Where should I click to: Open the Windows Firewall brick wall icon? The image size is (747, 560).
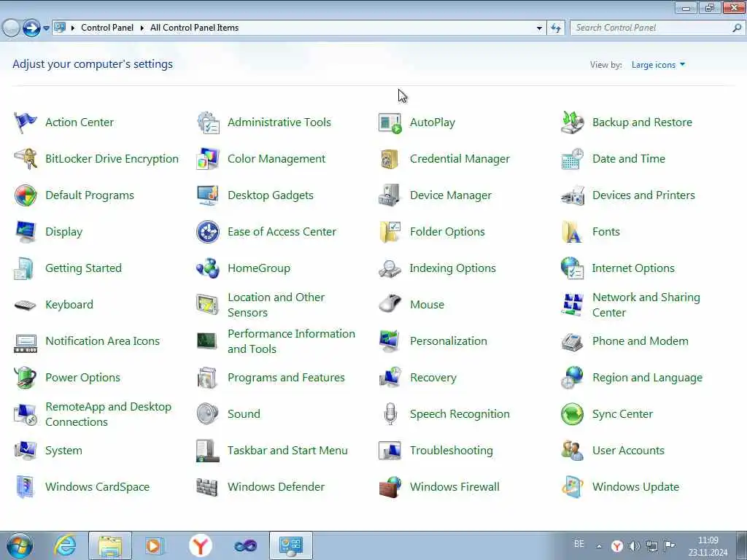[390, 487]
